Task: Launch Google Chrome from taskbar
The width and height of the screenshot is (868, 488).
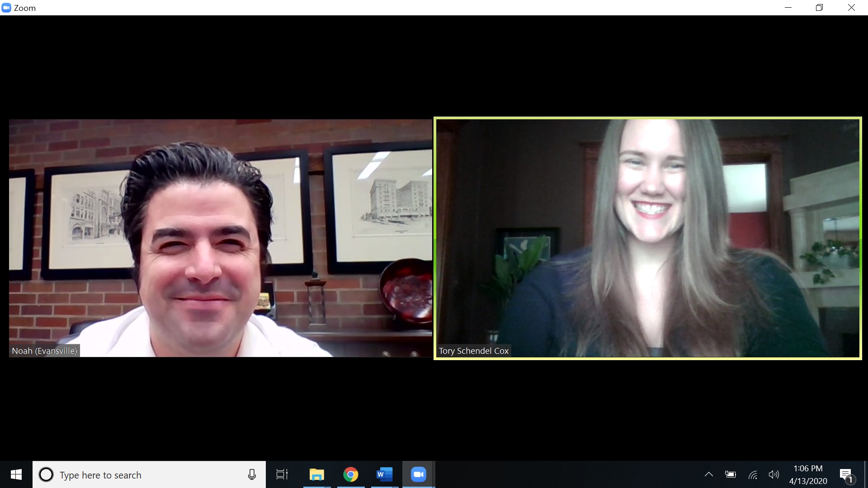Action: (x=350, y=474)
